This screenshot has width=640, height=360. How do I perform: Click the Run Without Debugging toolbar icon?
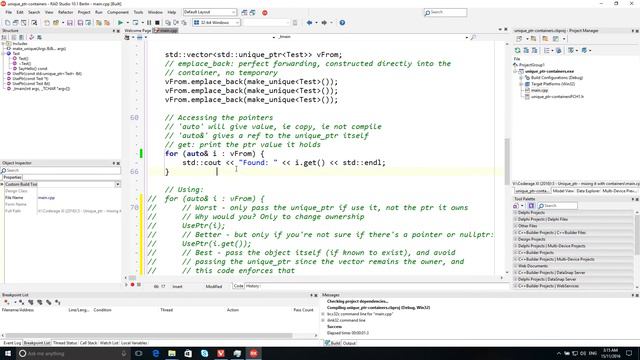pos(136,23)
